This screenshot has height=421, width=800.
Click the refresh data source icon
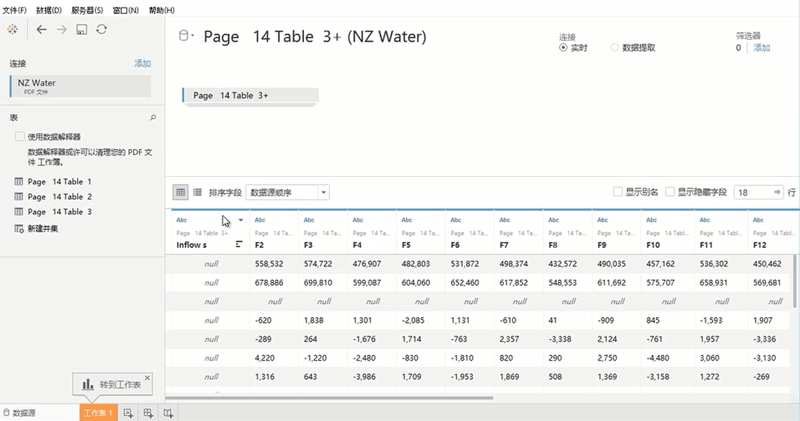[x=102, y=30]
